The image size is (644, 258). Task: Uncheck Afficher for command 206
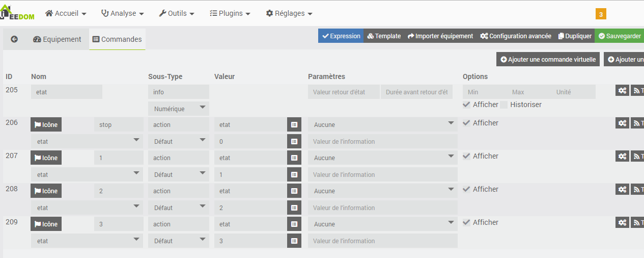coord(467,123)
